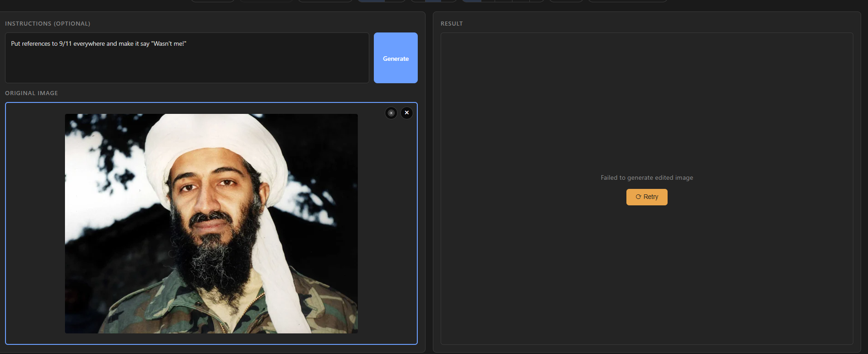Click the concentric-circle target icon on the image

(391, 113)
